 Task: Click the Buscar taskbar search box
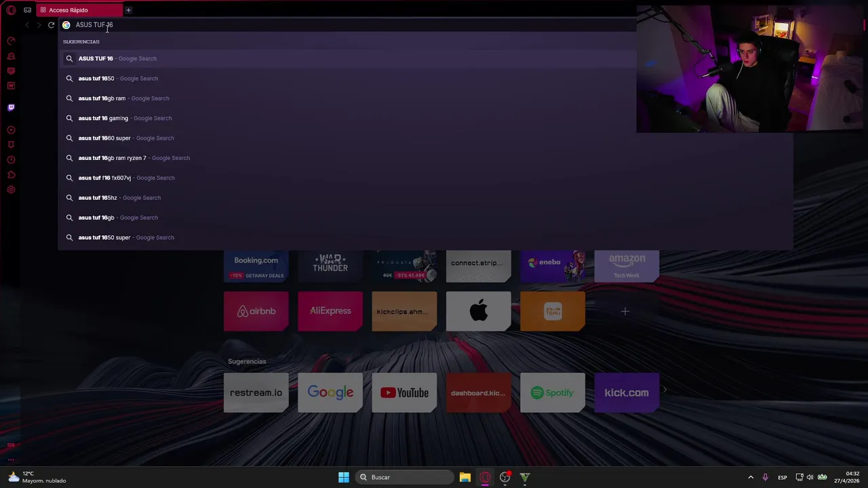point(403,477)
